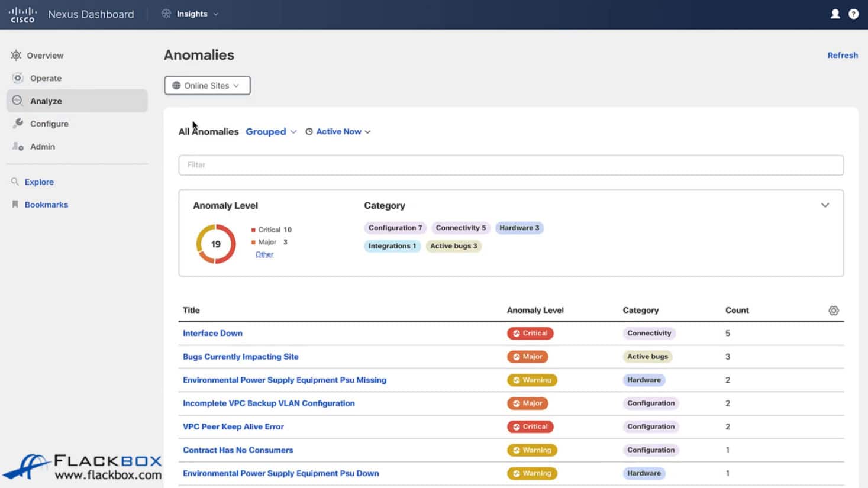
Task: Click the Explore magnifier icon
Action: coord(15,182)
